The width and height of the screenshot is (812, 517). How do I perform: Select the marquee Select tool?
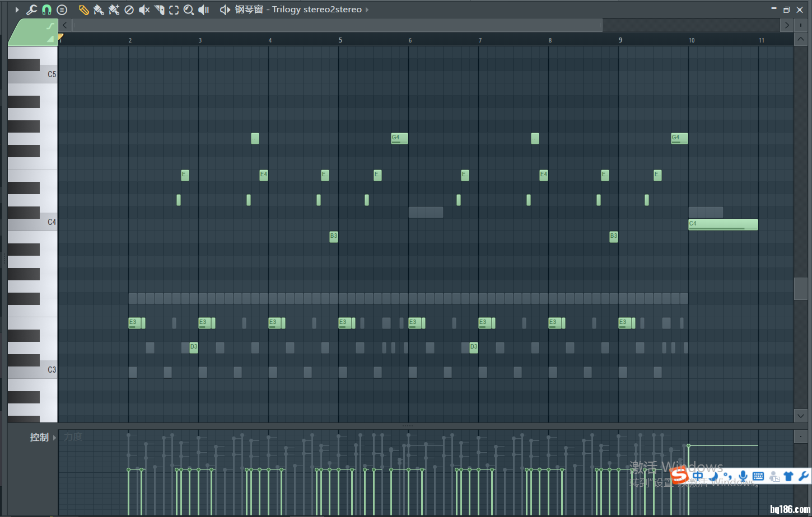pos(174,10)
